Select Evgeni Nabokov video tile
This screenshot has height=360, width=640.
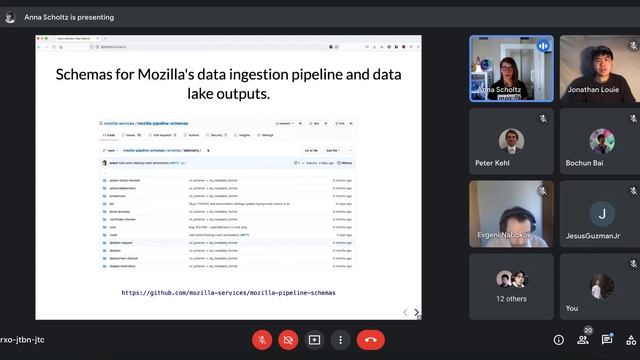pos(511,214)
